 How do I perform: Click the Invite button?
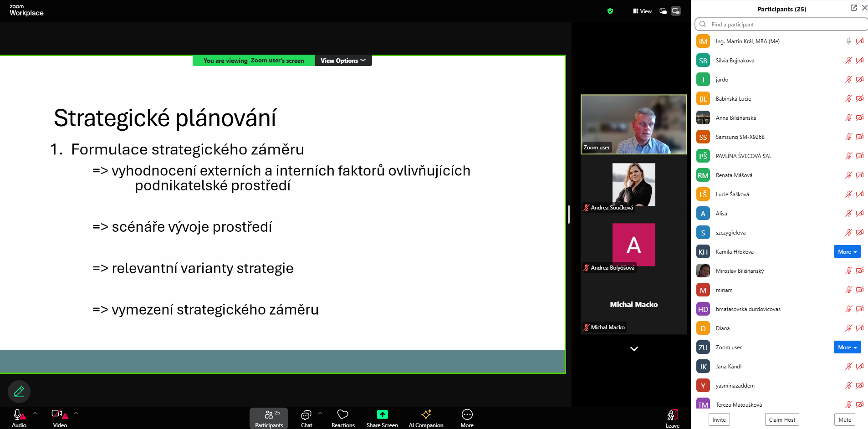pyautogui.click(x=719, y=419)
